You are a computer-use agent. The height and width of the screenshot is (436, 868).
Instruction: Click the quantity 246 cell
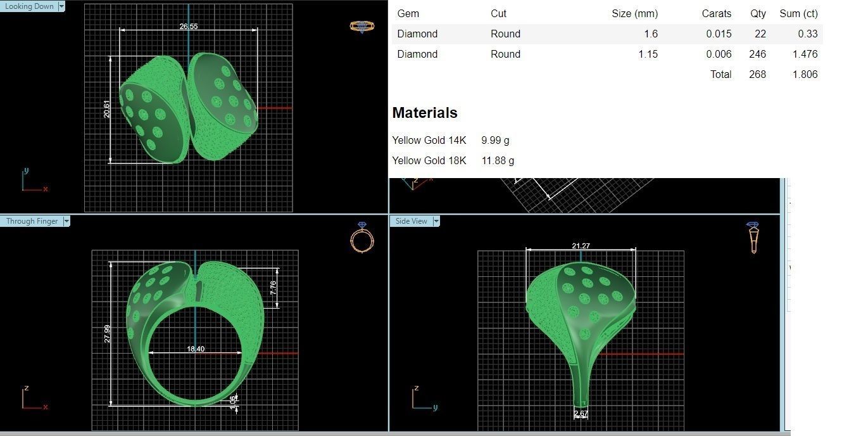(757, 54)
